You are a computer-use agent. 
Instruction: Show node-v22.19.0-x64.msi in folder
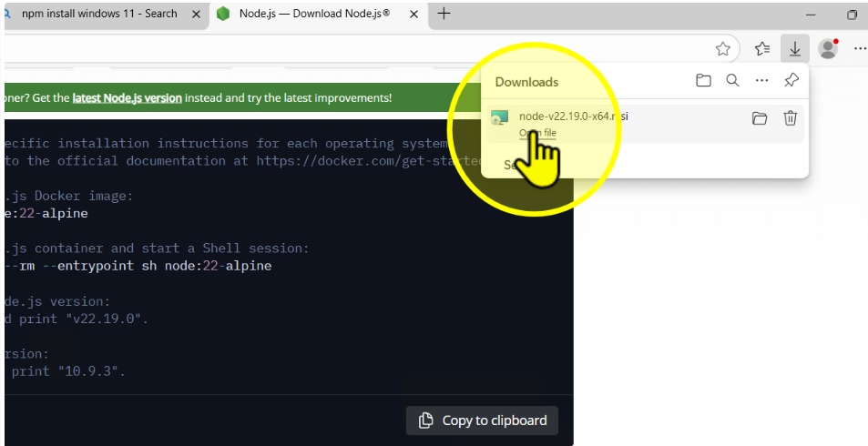coord(760,117)
